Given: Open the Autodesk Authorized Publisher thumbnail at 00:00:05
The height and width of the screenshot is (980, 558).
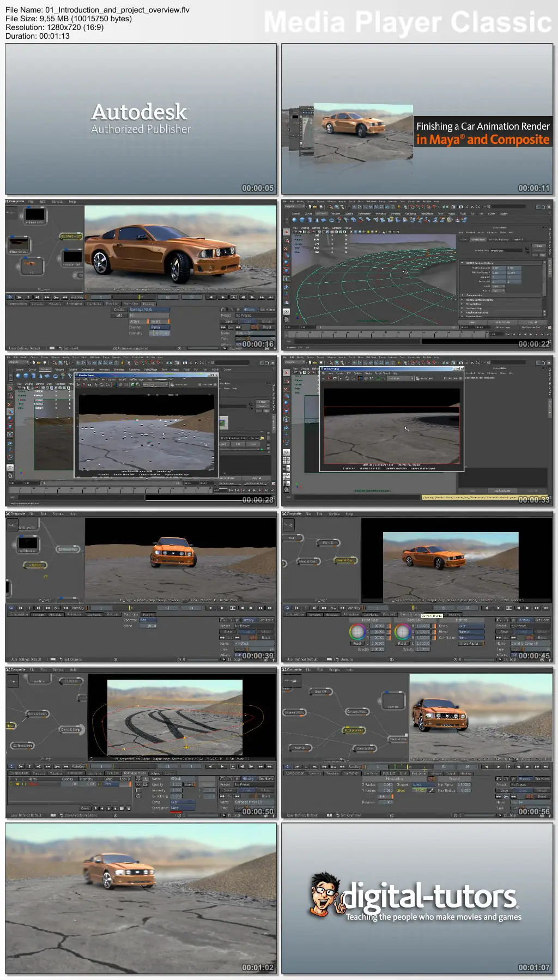Looking at the screenshot, I should coord(141,119).
